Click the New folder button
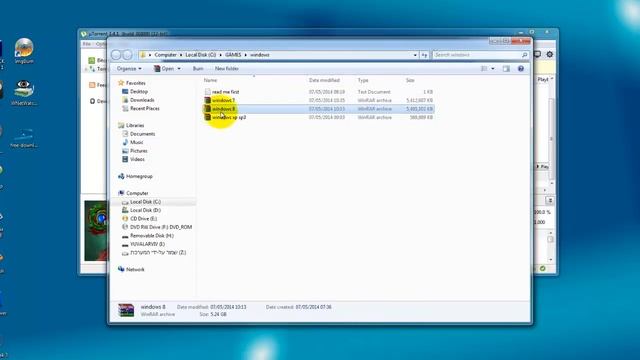This screenshot has width=640, height=360. [227, 69]
